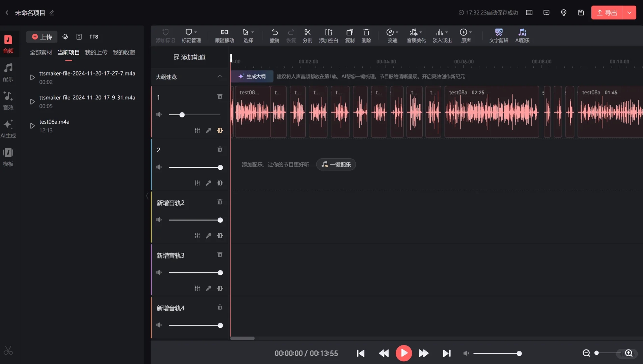Open the 模板 templates sidebar panel
Image resolution: width=643 pixels, height=364 pixels.
8,157
